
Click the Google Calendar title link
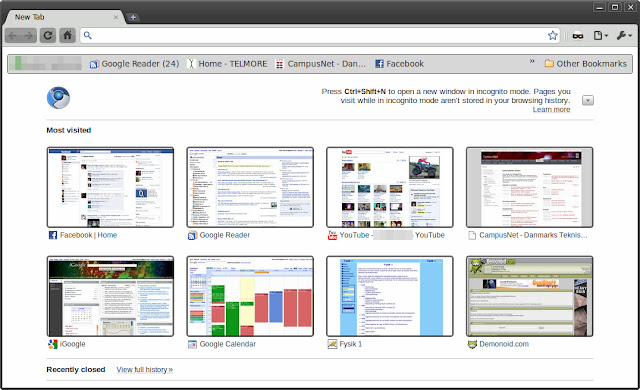point(228,344)
